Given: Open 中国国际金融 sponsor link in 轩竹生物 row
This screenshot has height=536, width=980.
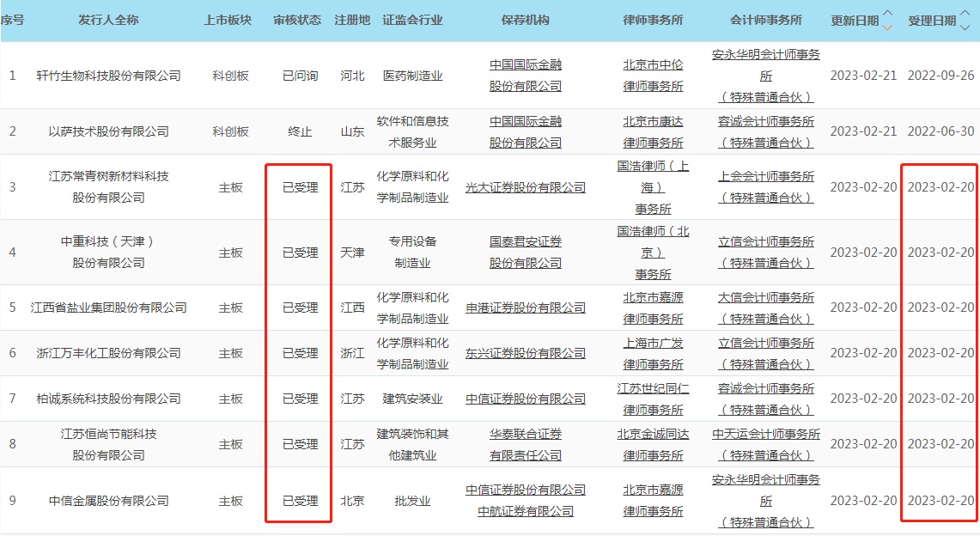Looking at the screenshot, I should pyautogui.click(x=526, y=76).
